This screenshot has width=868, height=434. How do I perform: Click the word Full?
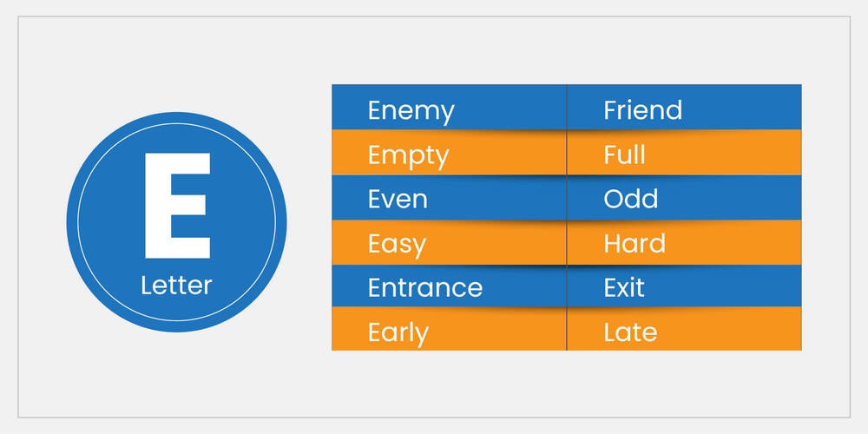624,155
